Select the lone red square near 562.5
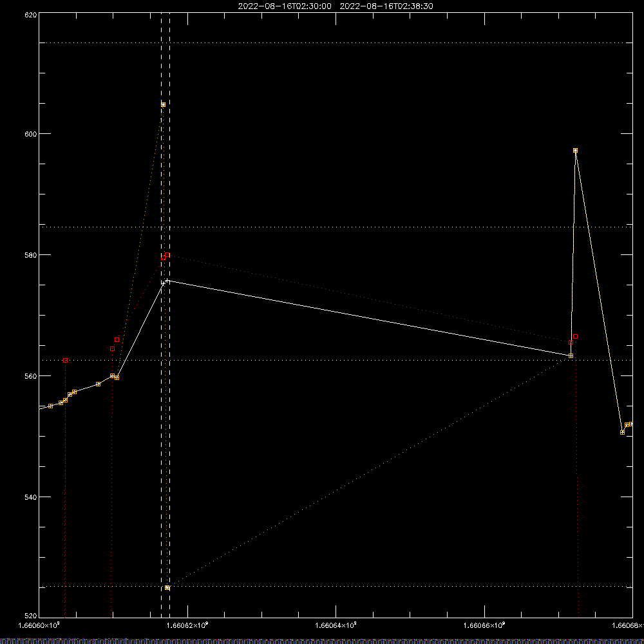Image resolution: width=644 pixels, height=644 pixels. pyautogui.click(x=65, y=360)
